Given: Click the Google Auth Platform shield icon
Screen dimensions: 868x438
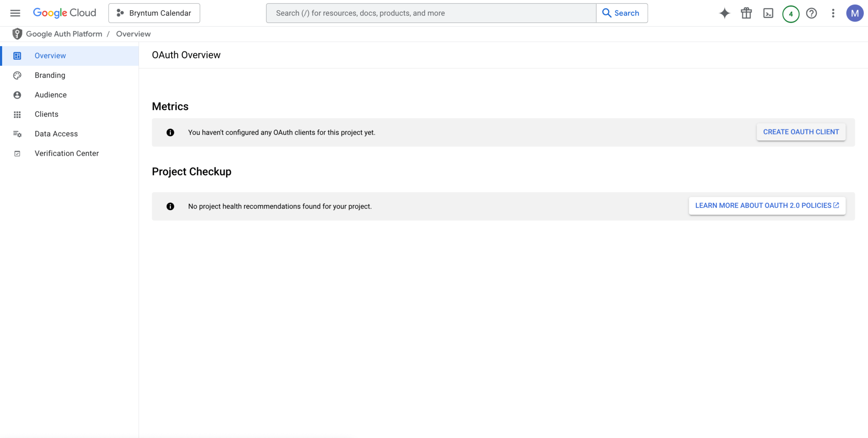Looking at the screenshot, I should click(x=17, y=34).
